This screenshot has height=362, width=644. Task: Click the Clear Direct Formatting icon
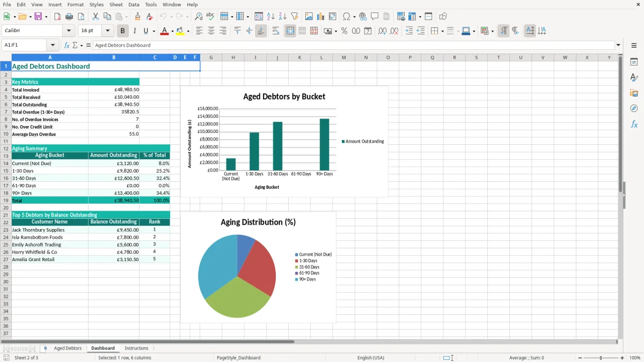pos(150,17)
